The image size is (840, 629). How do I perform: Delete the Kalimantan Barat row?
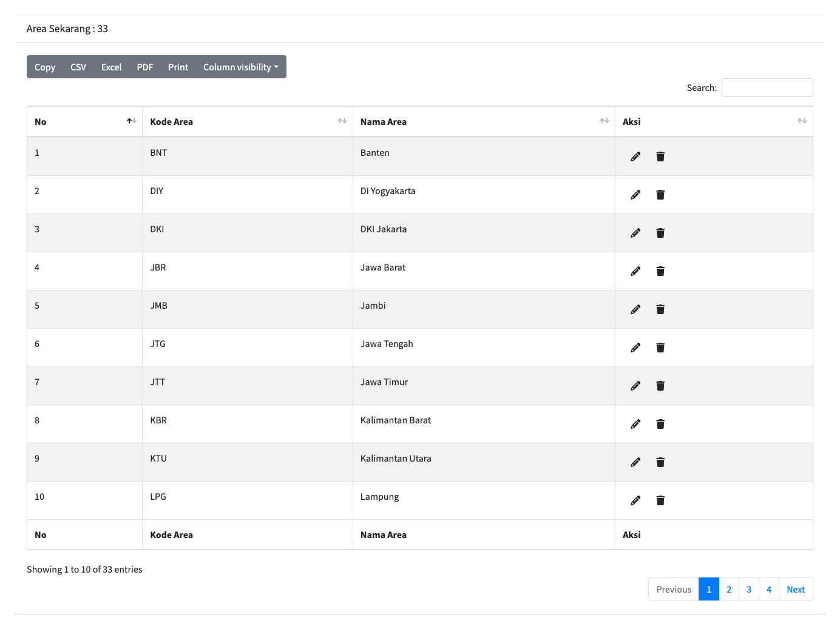pyautogui.click(x=660, y=424)
